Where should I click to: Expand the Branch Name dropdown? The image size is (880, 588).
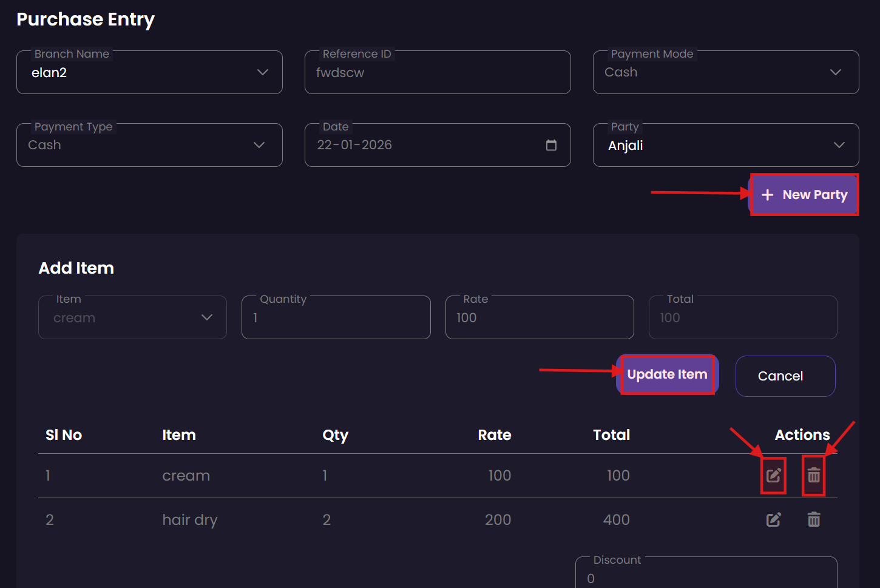coord(262,72)
